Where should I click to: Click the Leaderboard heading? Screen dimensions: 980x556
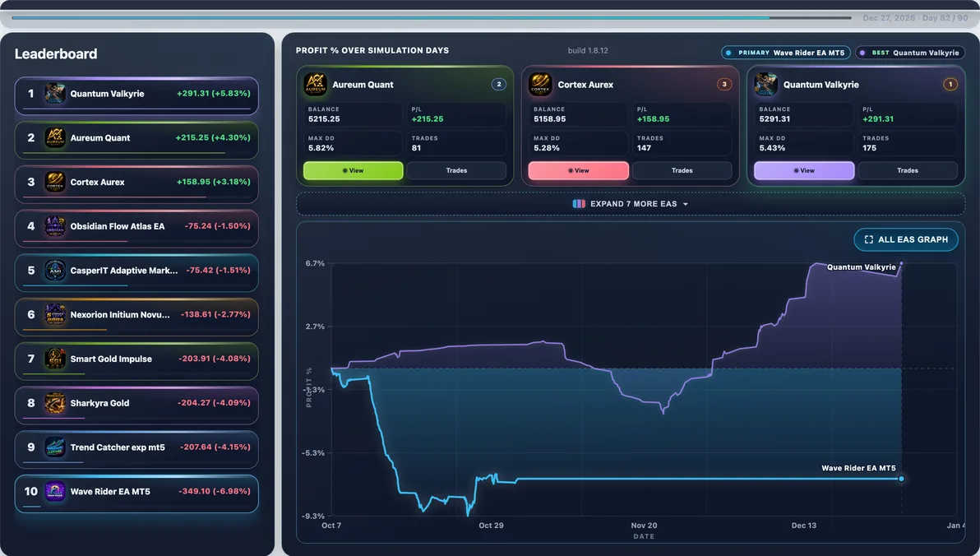(56, 53)
